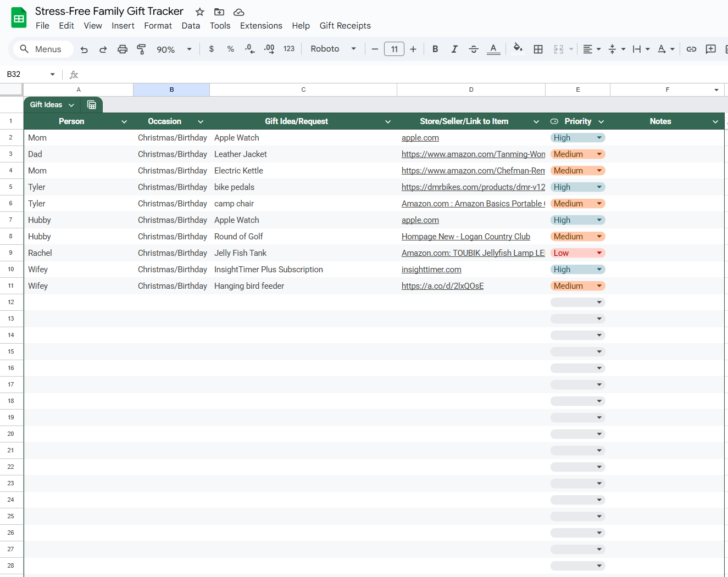Toggle bold formatting
The height and width of the screenshot is (577, 728).
click(435, 49)
